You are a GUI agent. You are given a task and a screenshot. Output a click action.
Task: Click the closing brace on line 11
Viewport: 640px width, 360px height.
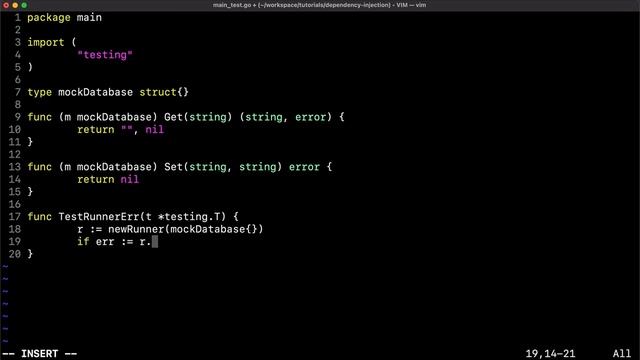click(x=30, y=142)
